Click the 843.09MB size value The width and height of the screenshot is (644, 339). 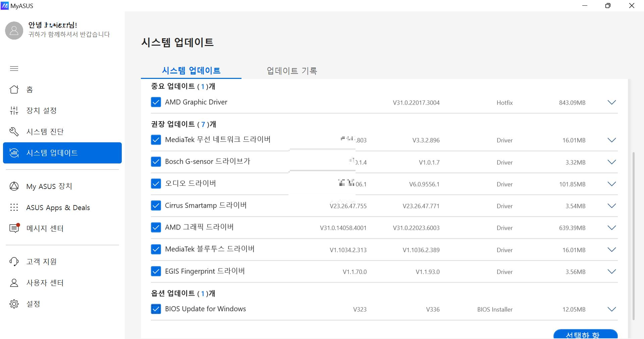572,103
